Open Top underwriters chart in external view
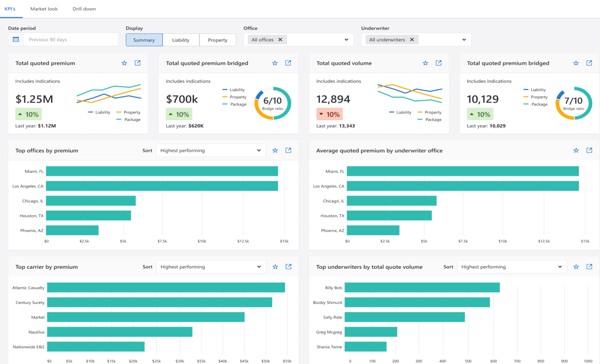 (x=589, y=267)
